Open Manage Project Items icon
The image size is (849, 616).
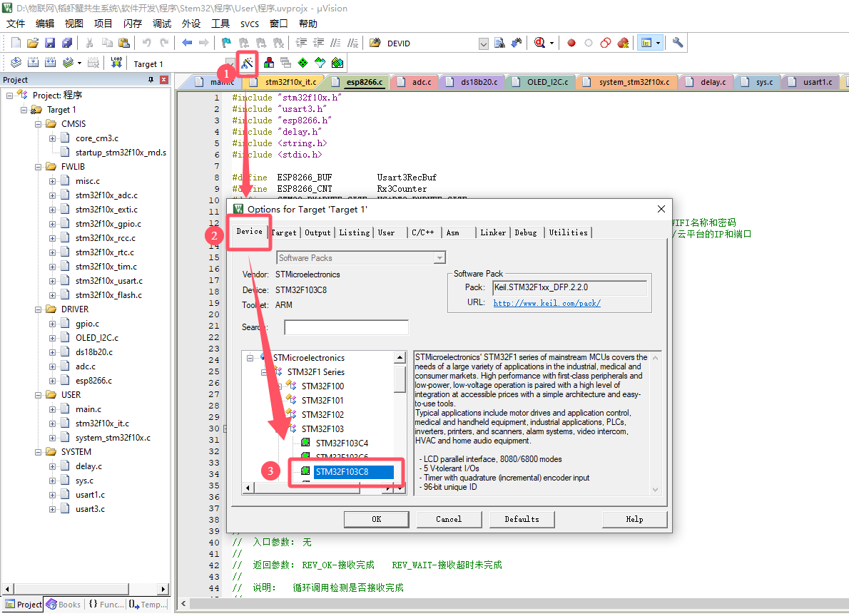pyautogui.click(x=268, y=63)
